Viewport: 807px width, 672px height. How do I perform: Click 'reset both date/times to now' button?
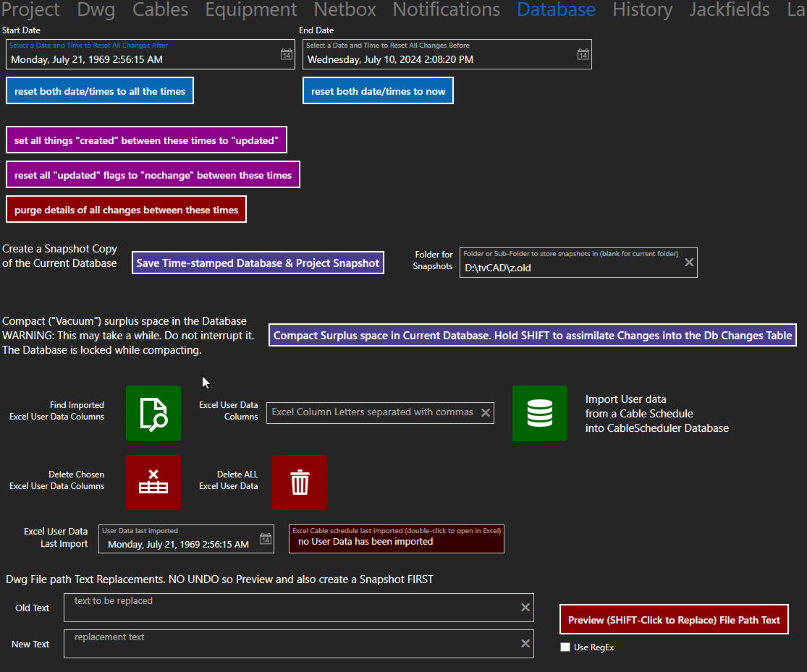(378, 92)
